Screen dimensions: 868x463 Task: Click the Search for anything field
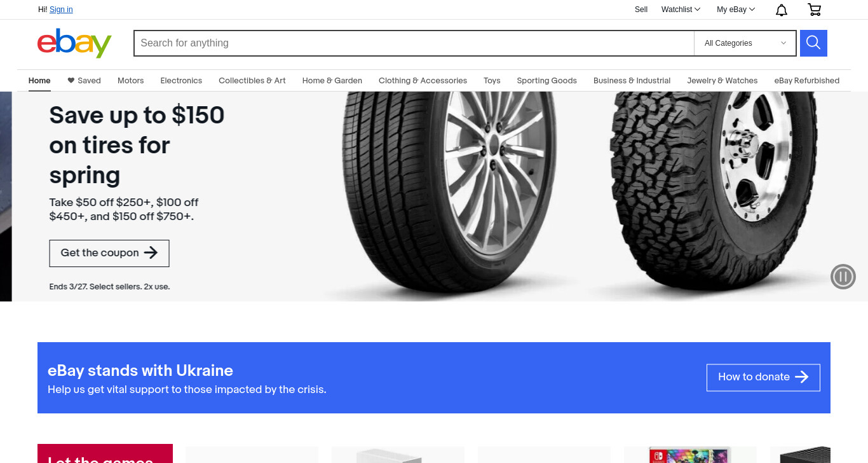point(414,43)
